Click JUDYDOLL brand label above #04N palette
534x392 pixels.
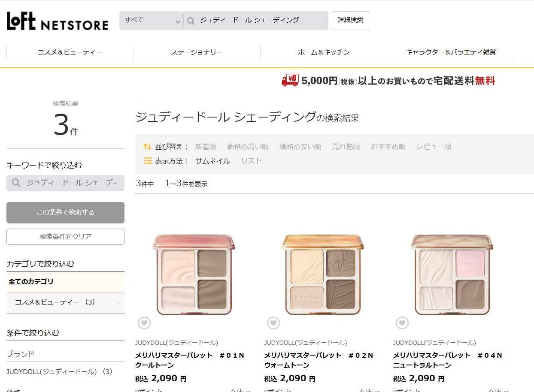[434, 343]
